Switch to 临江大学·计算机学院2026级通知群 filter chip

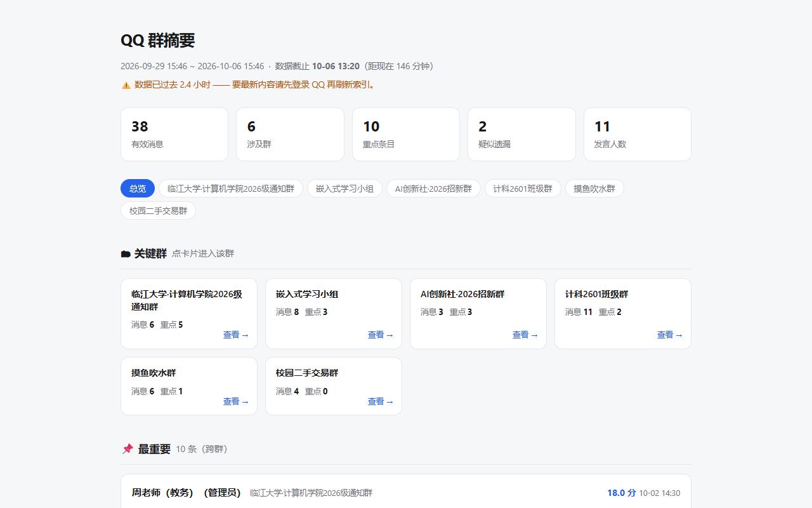point(231,189)
